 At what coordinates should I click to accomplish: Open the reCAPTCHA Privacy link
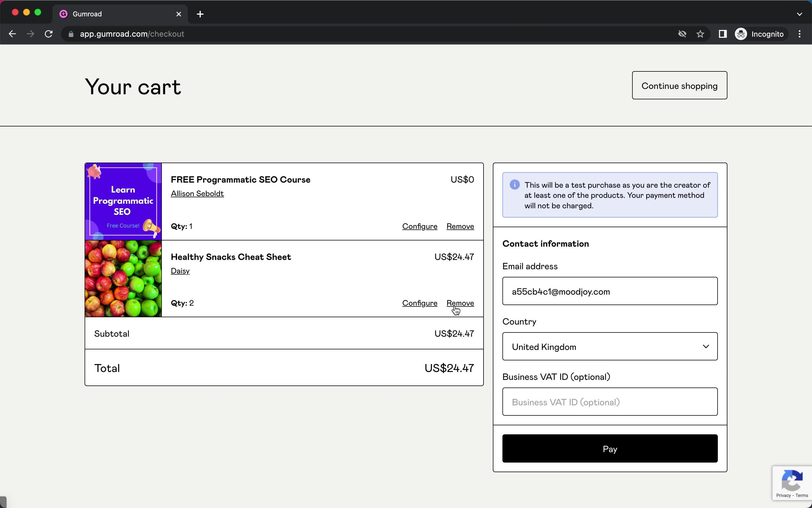783,496
